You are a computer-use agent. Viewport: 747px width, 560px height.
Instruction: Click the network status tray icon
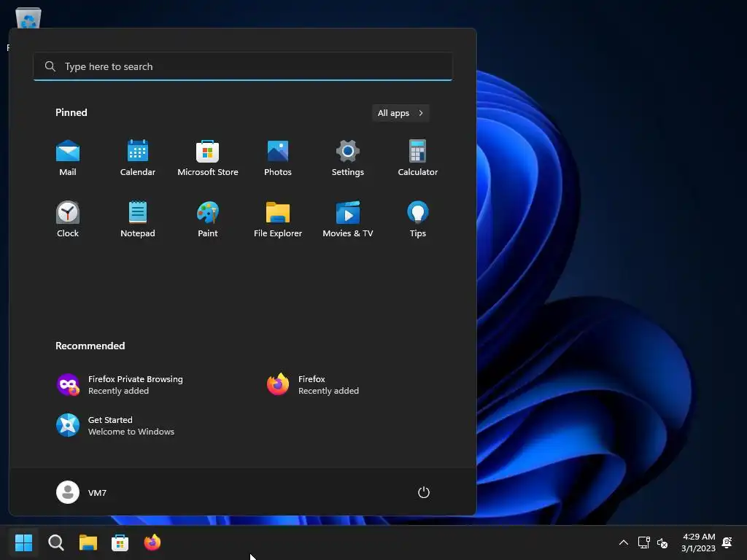point(643,542)
